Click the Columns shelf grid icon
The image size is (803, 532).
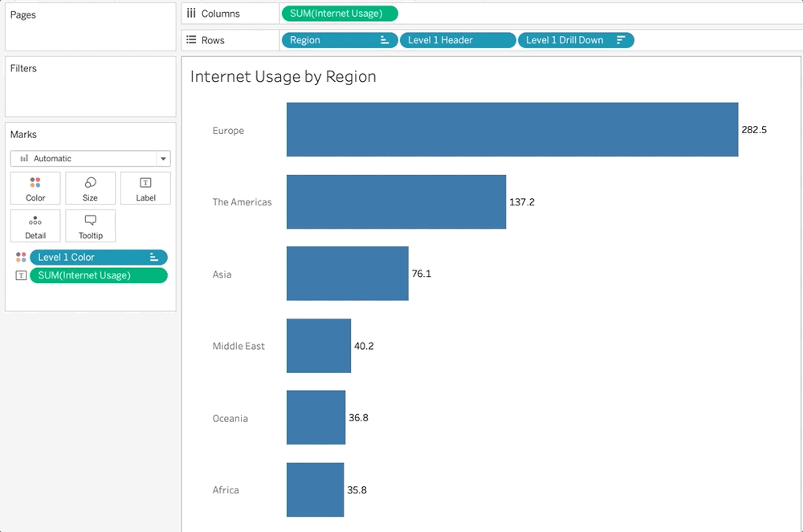click(x=191, y=12)
